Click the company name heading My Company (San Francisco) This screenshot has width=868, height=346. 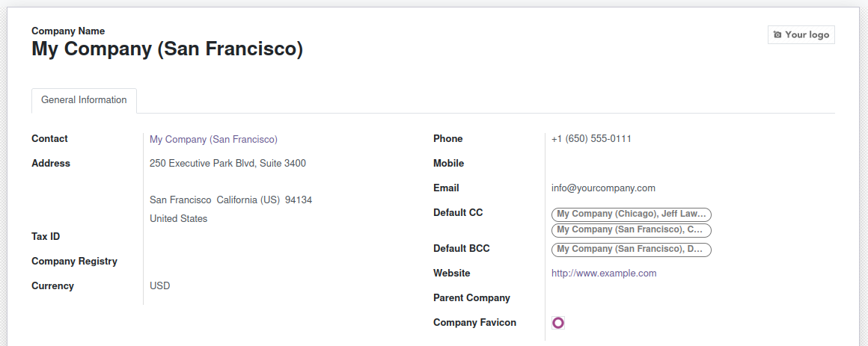[x=167, y=49]
